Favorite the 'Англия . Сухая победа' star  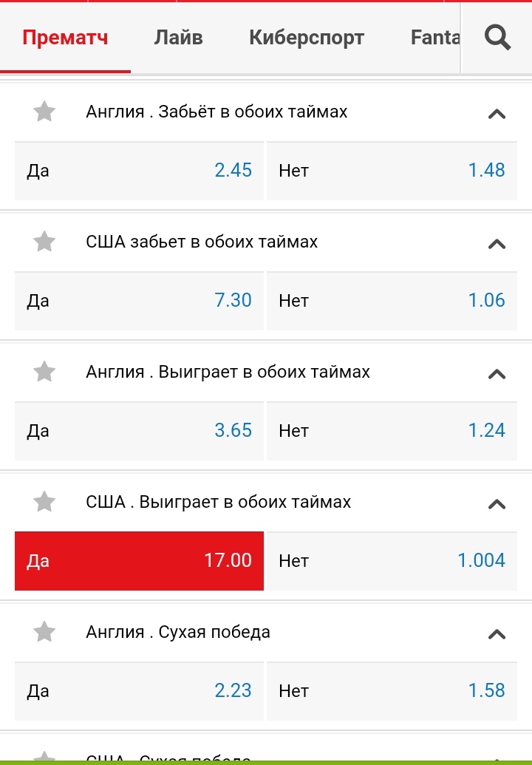[x=44, y=632]
